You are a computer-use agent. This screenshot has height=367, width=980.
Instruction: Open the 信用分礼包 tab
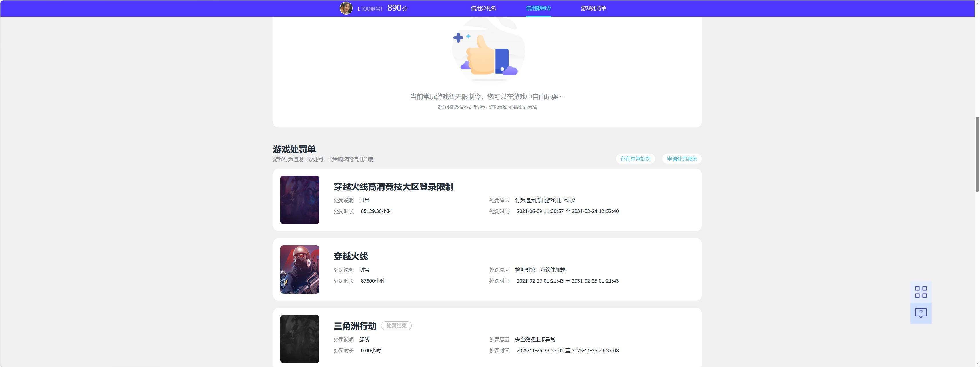click(x=483, y=8)
